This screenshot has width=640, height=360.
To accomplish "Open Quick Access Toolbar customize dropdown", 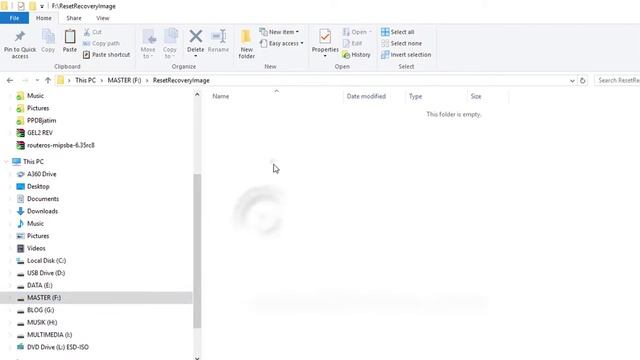I will click(x=42, y=6).
